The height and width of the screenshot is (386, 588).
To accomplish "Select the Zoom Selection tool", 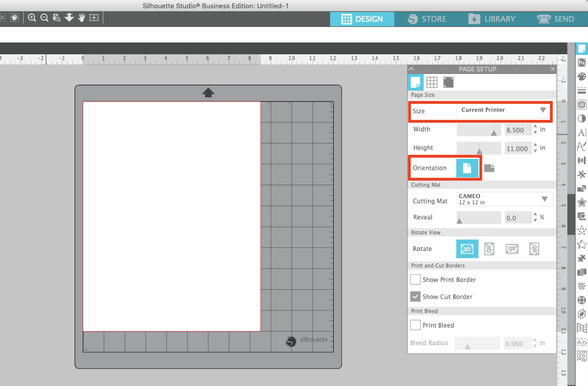I will (x=57, y=18).
